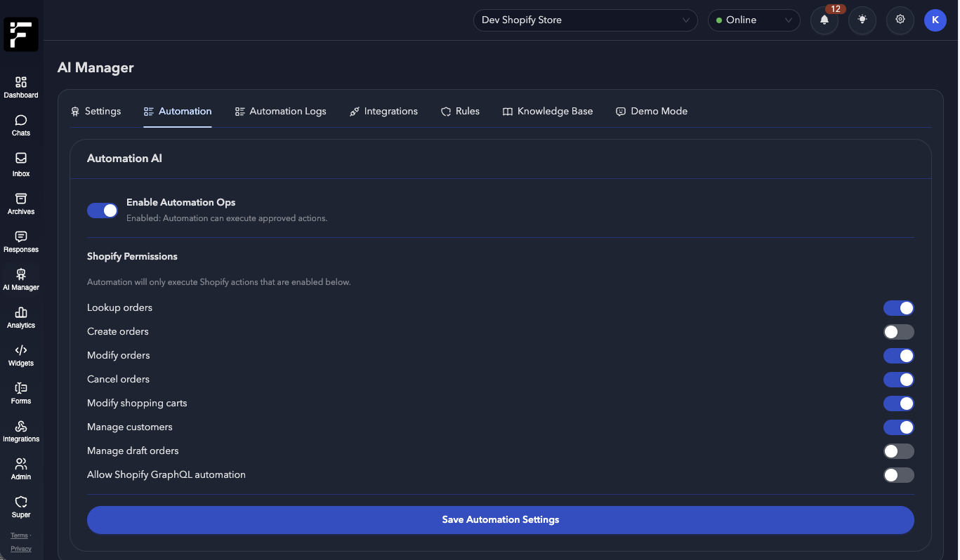Expand the Online status dropdown
Image resolution: width=960 pixels, height=560 pixels.
[x=754, y=20]
